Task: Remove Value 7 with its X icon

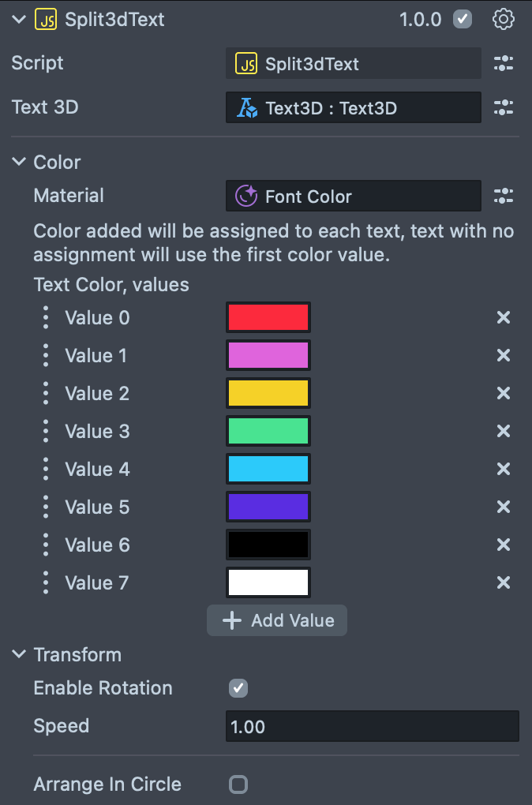Action: [x=503, y=583]
